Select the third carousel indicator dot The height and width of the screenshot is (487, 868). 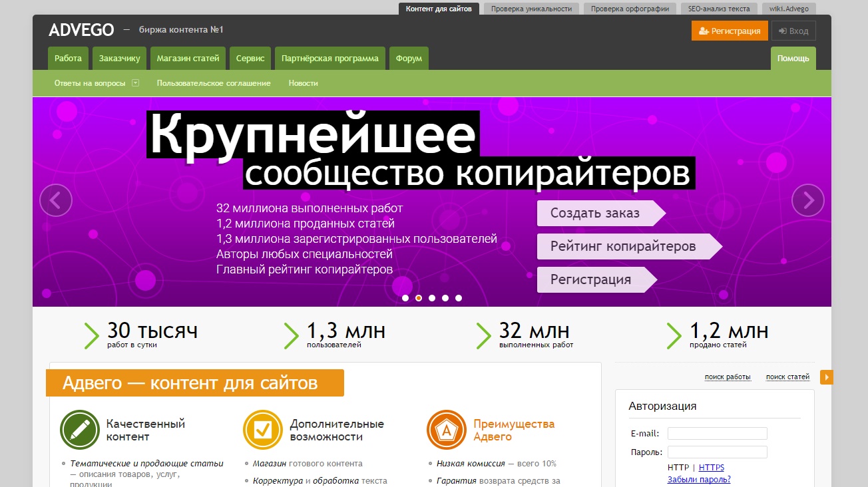point(432,298)
